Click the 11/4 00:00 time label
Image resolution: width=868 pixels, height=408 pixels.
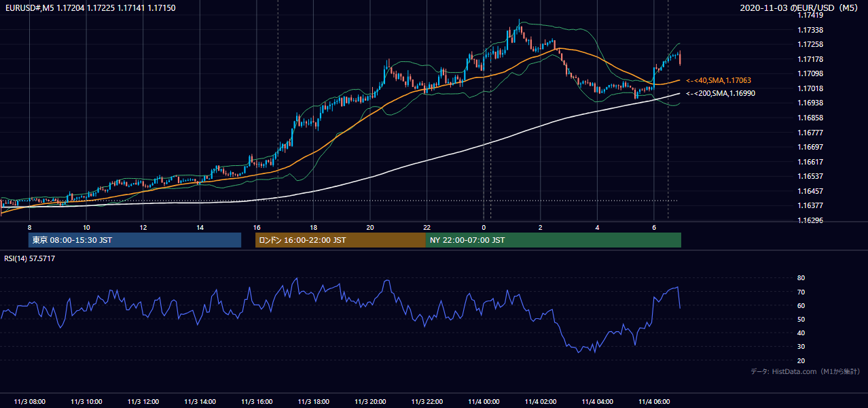(x=484, y=401)
